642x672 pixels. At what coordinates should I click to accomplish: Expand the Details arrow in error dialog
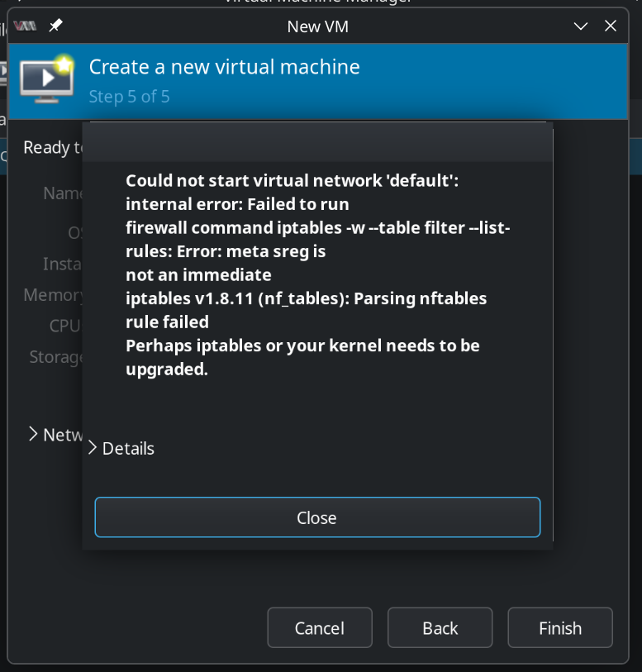coord(92,448)
